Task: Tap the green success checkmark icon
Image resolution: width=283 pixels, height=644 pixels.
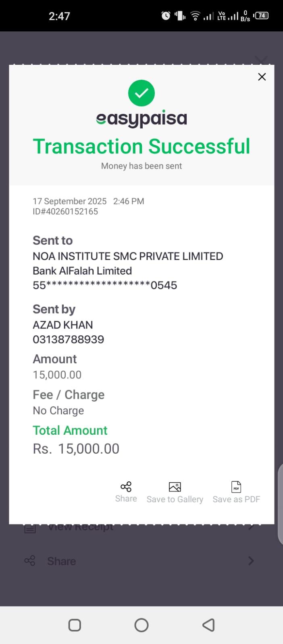Action: pos(141,93)
